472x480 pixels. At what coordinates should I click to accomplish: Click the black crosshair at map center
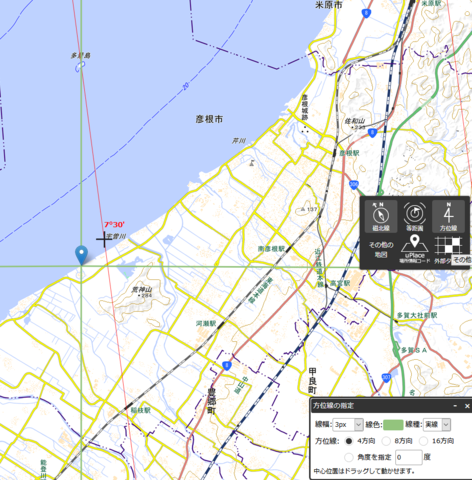click(104, 239)
